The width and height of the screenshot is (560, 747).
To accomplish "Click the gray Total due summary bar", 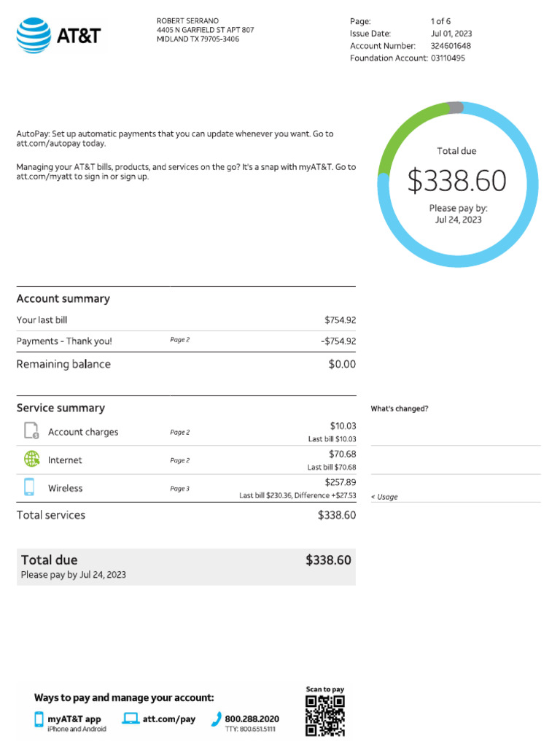I will (x=186, y=567).
